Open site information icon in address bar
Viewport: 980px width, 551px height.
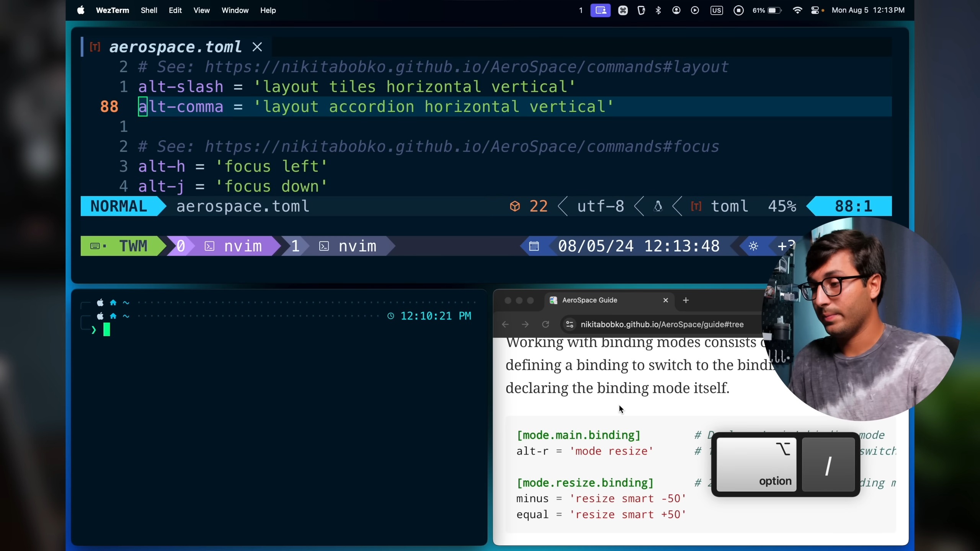[x=570, y=324]
